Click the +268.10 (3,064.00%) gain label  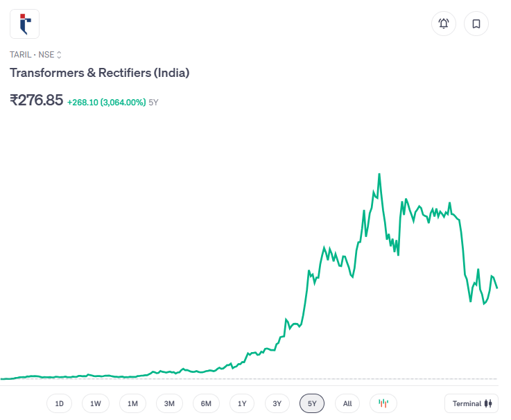point(106,103)
